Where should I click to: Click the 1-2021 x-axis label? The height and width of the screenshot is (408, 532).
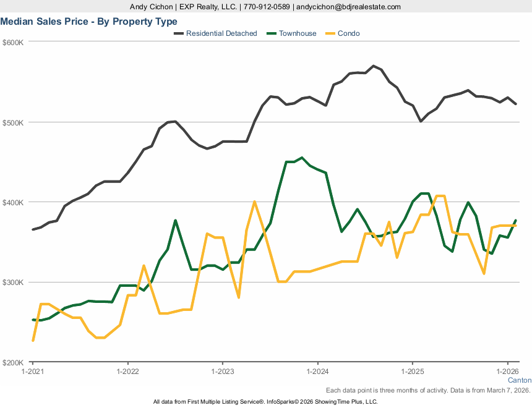[x=32, y=372]
